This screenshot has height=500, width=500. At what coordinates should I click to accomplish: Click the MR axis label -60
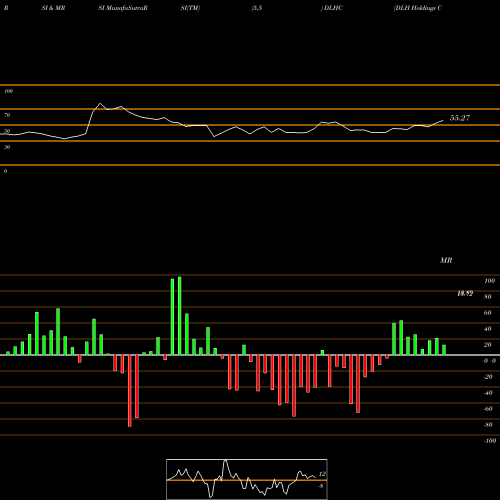point(488,409)
